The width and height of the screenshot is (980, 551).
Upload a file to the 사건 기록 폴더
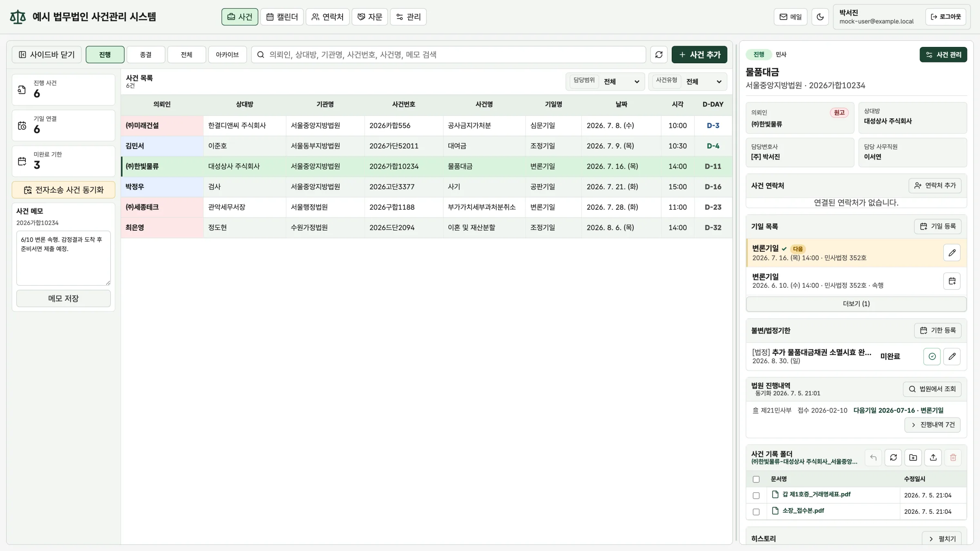coord(933,458)
